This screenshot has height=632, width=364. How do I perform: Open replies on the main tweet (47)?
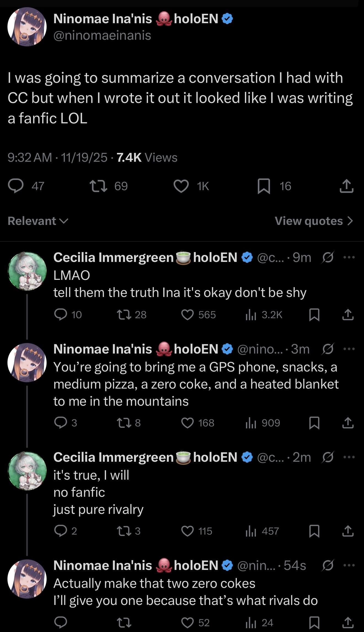(x=16, y=186)
